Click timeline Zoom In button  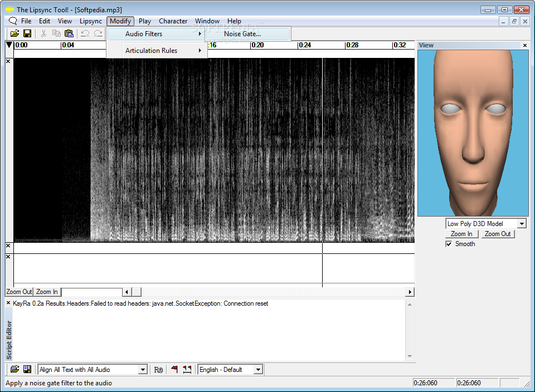pyautogui.click(x=47, y=292)
